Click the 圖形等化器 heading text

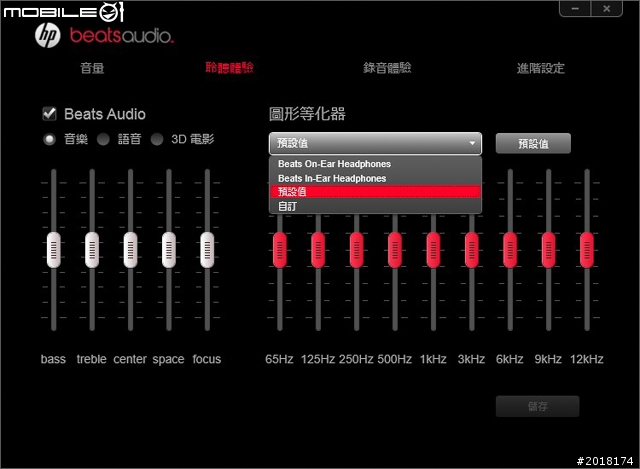point(307,114)
